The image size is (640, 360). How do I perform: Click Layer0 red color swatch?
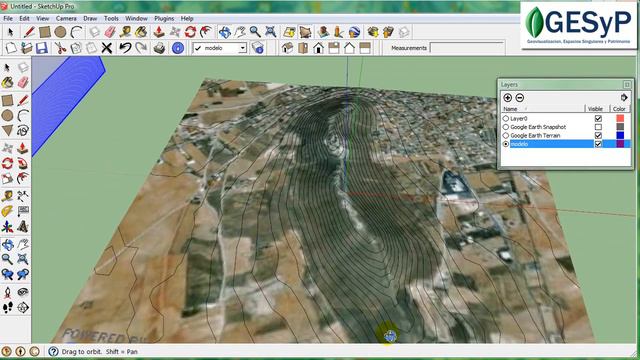coord(620,118)
